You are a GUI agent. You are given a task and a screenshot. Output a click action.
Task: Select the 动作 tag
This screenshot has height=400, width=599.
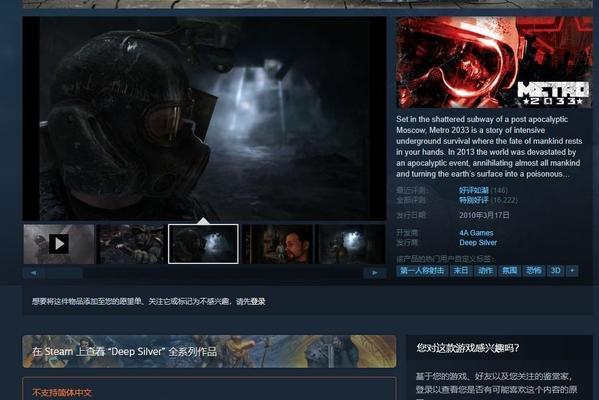coord(485,271)
